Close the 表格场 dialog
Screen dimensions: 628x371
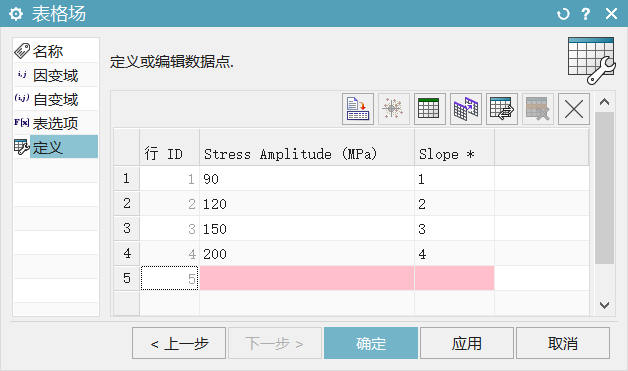click(611, 14)
